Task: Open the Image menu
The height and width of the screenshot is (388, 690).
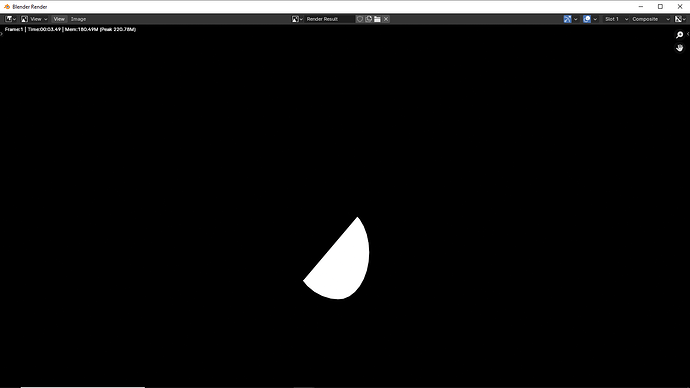Action: (x=78, y=19)
